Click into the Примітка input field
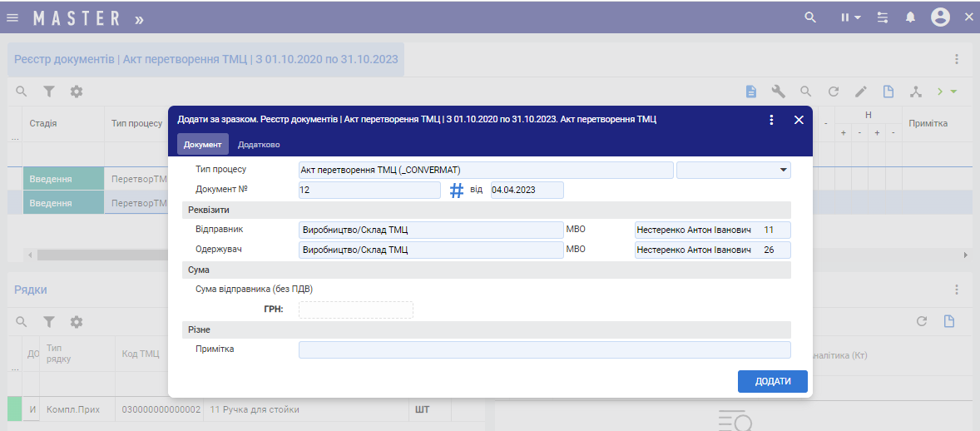 point(544,349)
